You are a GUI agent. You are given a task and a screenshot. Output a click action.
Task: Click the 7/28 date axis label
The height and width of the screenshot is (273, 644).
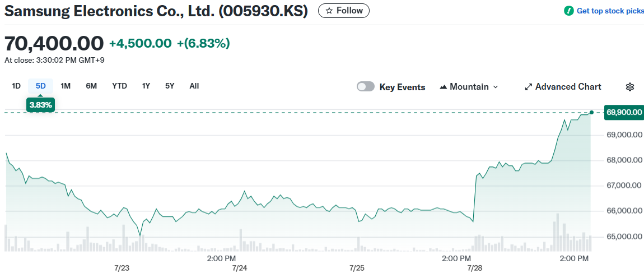[x=475, y=268]
